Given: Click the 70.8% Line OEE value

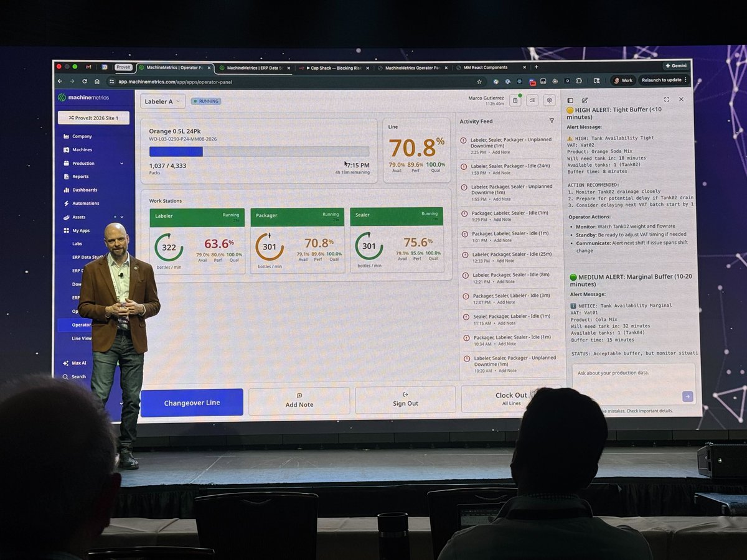Looking at the screenshot, I should click(416, 148).
